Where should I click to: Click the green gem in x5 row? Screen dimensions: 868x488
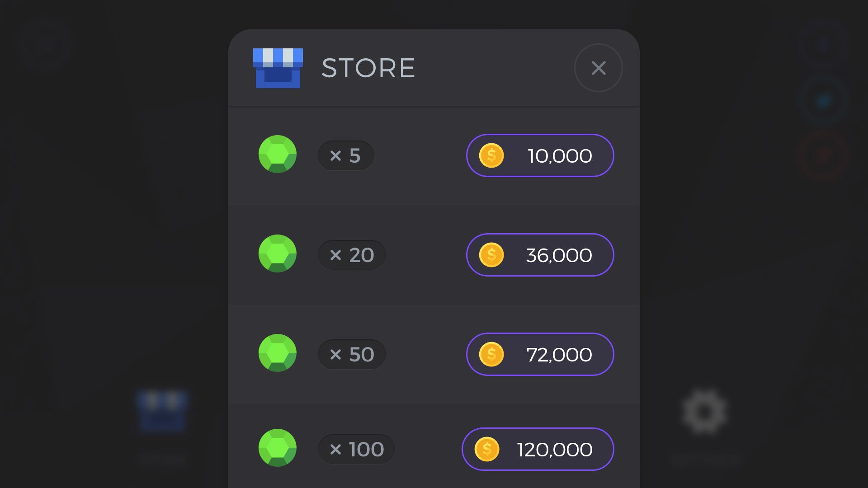[277, 154]
